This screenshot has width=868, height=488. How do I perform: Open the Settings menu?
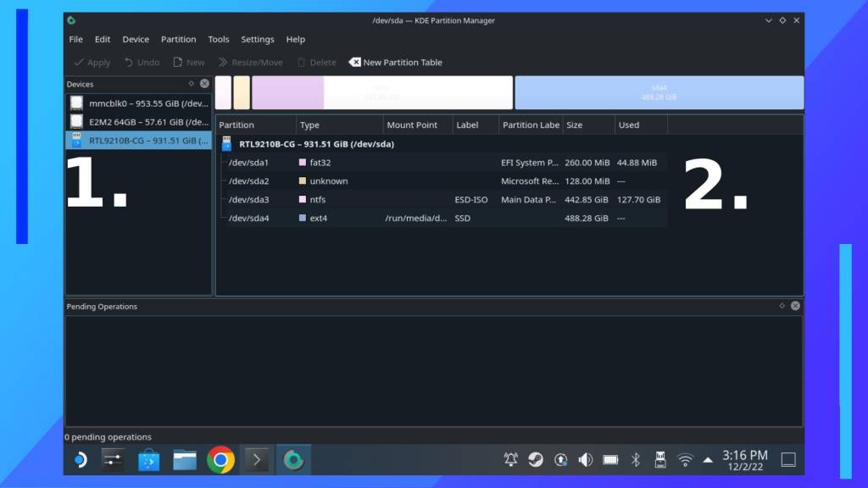[x=258, y=39]
